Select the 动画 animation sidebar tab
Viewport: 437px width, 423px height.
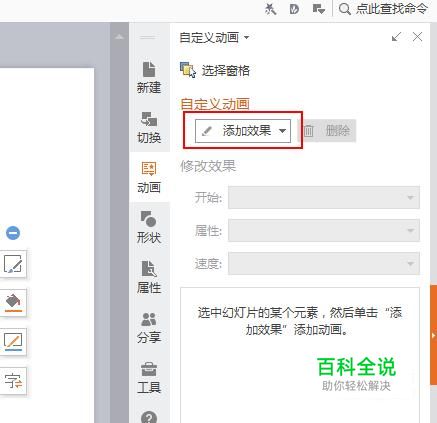[x=149, y=177]
